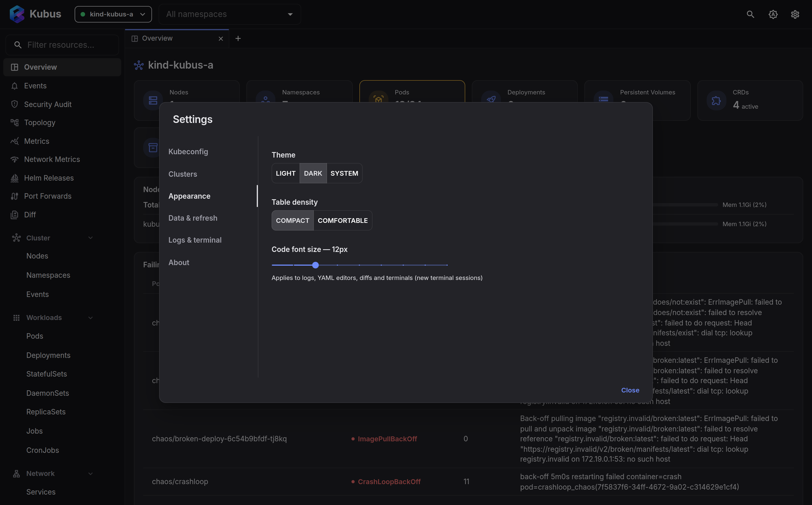Go to Namespaces under Cluster

[x=48, y=275]
